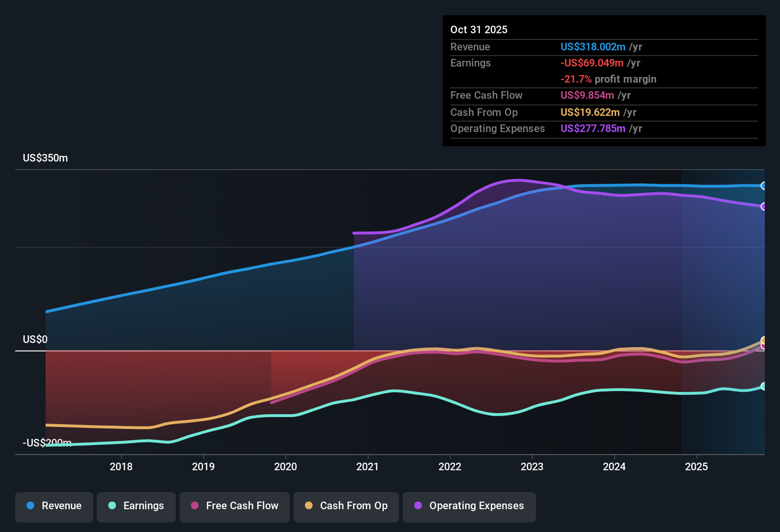This screenshot has height=532, width=780.
Task: Click the blue Revenue legend dot
Action: (x=30, y=506)
